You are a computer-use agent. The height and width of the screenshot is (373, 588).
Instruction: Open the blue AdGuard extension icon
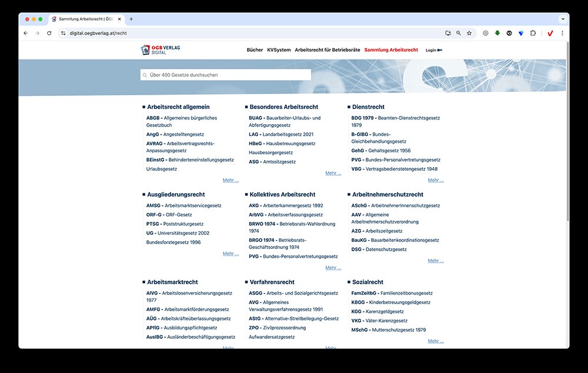click(x=521, y=34)
